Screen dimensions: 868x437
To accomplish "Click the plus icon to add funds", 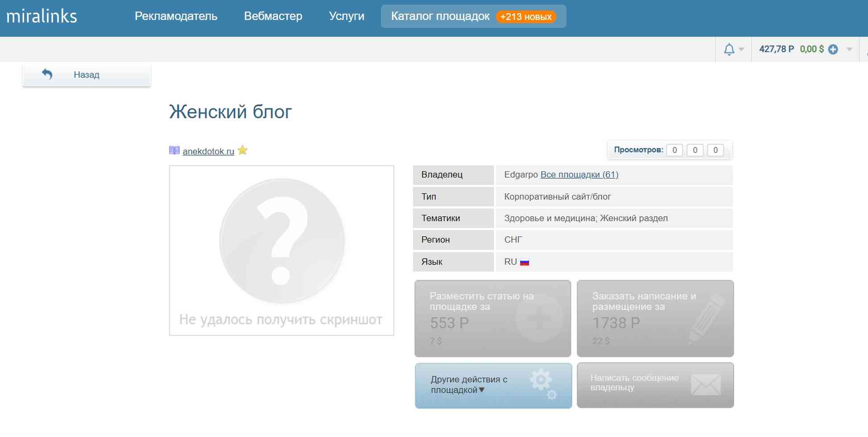I will click(x=833, y=49).
